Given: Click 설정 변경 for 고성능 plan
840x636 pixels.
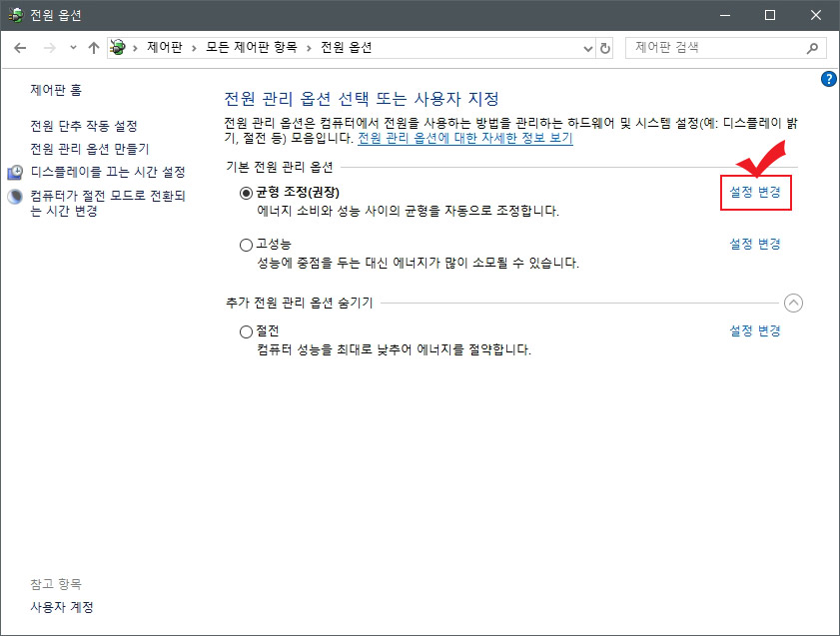Looking at the screenshot, I should (755, 245).
